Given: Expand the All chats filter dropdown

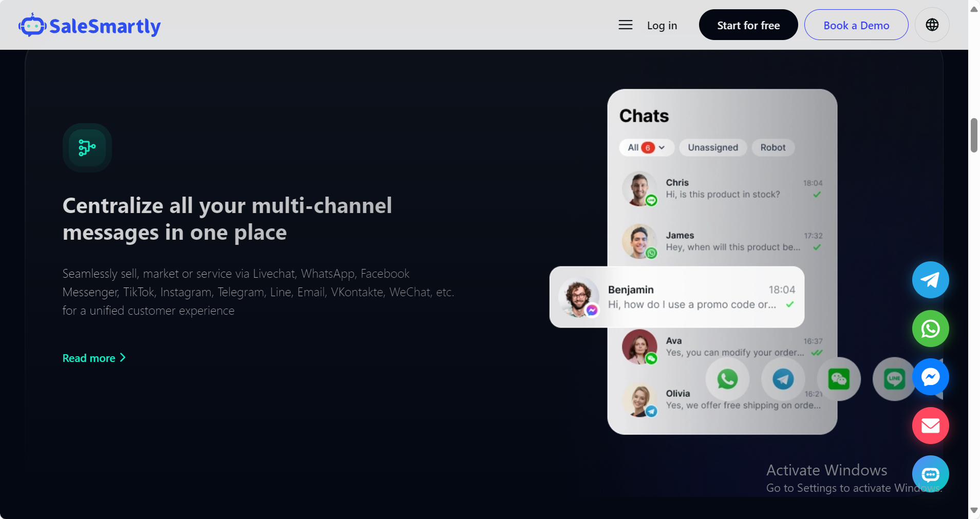Looking at the screenshot, I should 646,147.
